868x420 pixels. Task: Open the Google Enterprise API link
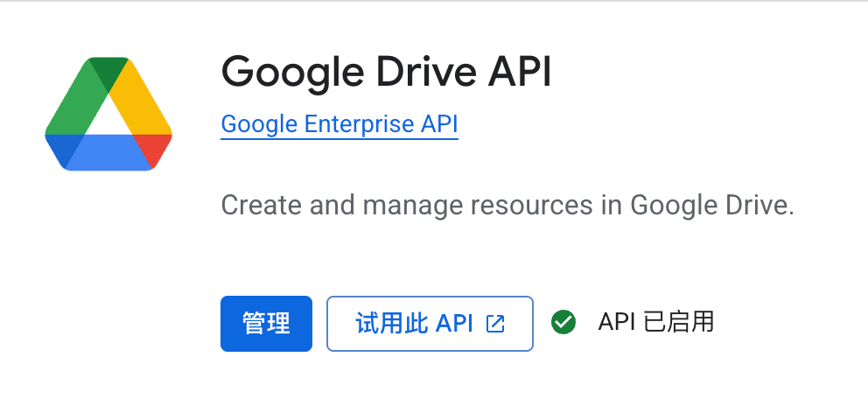click(x=339, y=124)
